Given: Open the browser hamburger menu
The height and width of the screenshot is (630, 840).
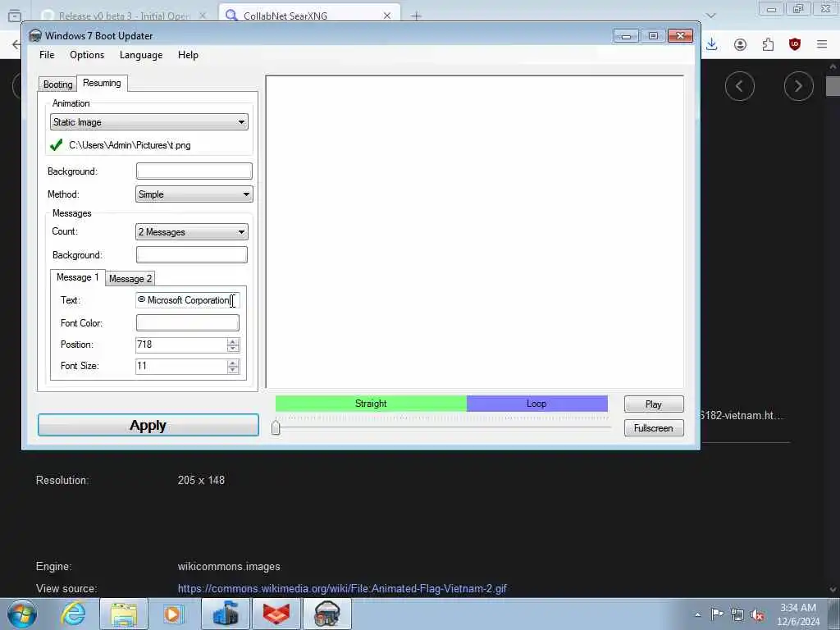Looking at the screenshot, I should click(822, 44).
